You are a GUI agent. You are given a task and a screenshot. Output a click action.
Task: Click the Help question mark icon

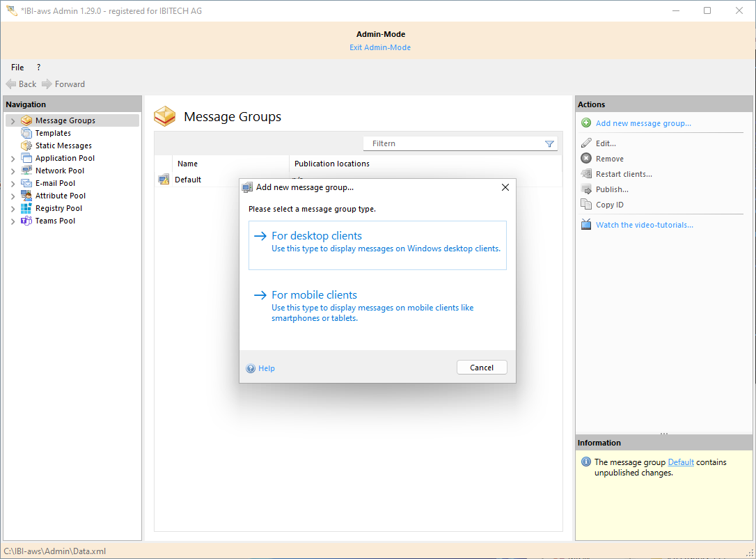point(251,368)
